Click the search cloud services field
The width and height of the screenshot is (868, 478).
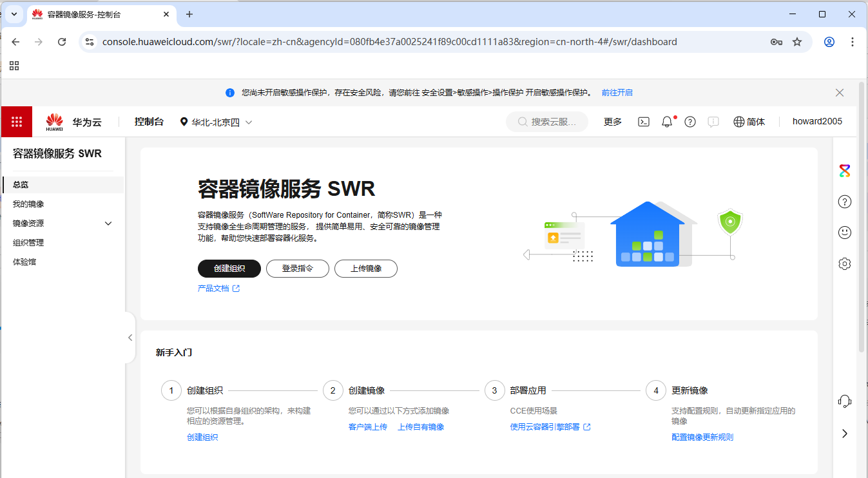click(547, 122)
